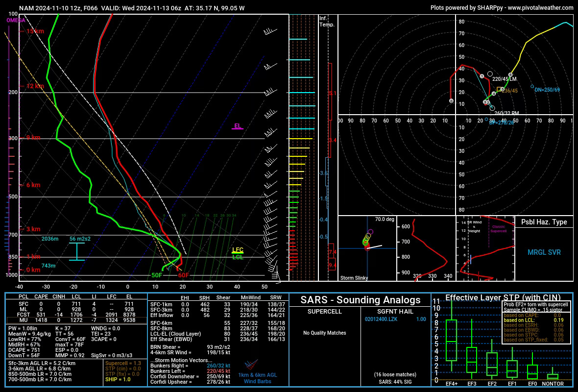Screen dimensions: 578x392
Task: Click the Classic Supercell label in SR wind plot
Action: tap(498, 229)
